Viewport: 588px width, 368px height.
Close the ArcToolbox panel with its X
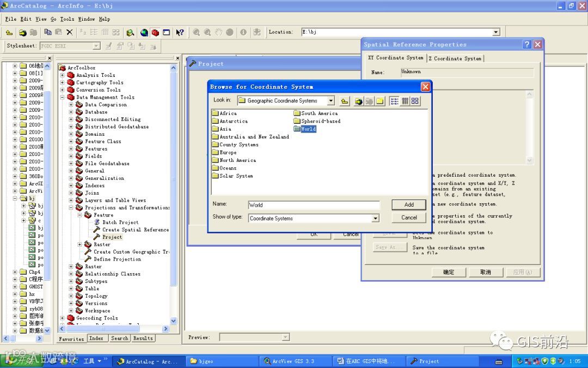coord(177,58)
